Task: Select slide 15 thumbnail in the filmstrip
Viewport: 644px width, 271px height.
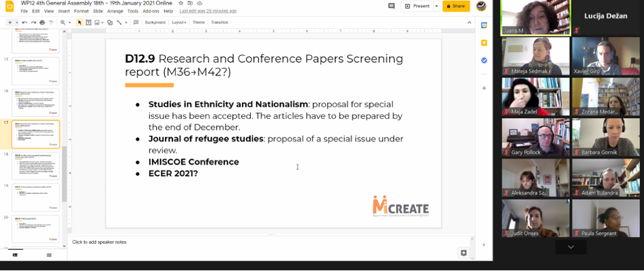Action: click(35, 71)
